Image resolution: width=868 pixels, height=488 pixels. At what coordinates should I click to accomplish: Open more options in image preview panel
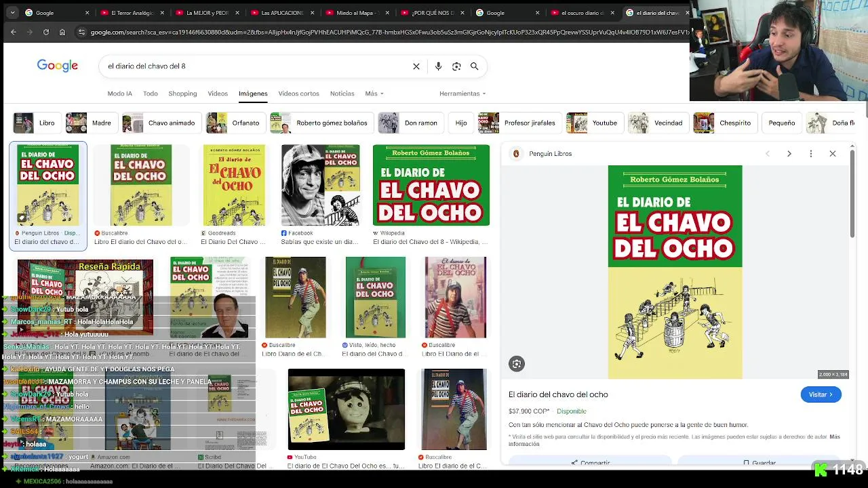pos(811,154)
